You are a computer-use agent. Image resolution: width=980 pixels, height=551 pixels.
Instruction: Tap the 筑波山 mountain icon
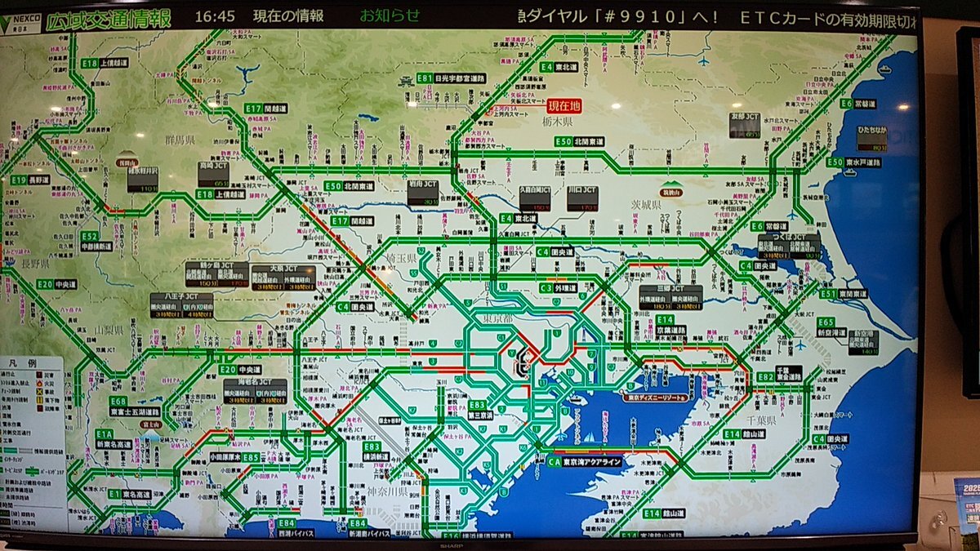pyautogui.click(x=671, y=188)
